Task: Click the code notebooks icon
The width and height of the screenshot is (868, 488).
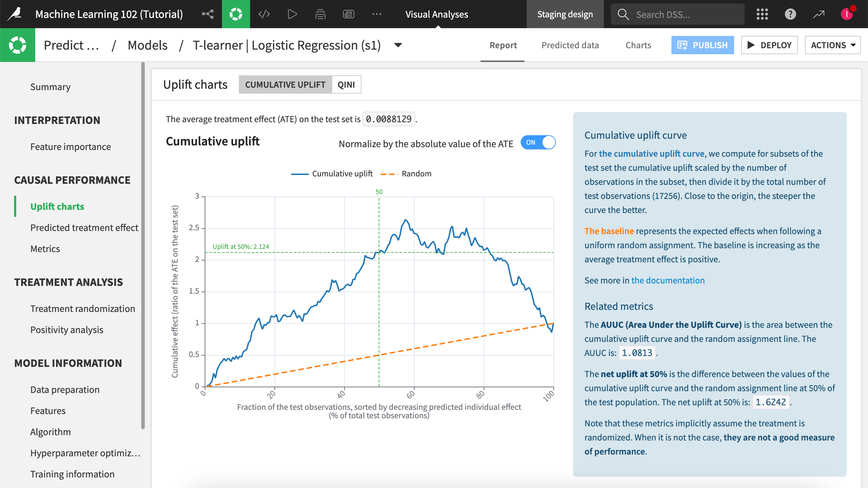Action: click(x=264, y=14)
